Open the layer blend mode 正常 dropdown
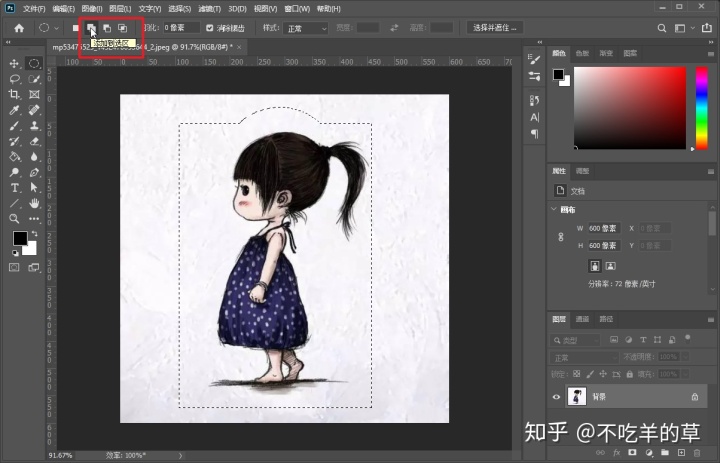The height and width of the screenshot is (463, 720). click(584, 357)
